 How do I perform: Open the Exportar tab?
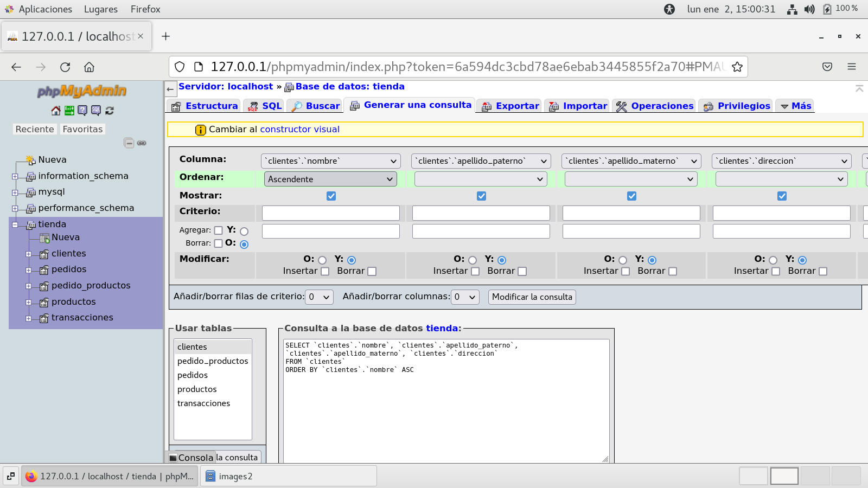click(x=510, y=106)
